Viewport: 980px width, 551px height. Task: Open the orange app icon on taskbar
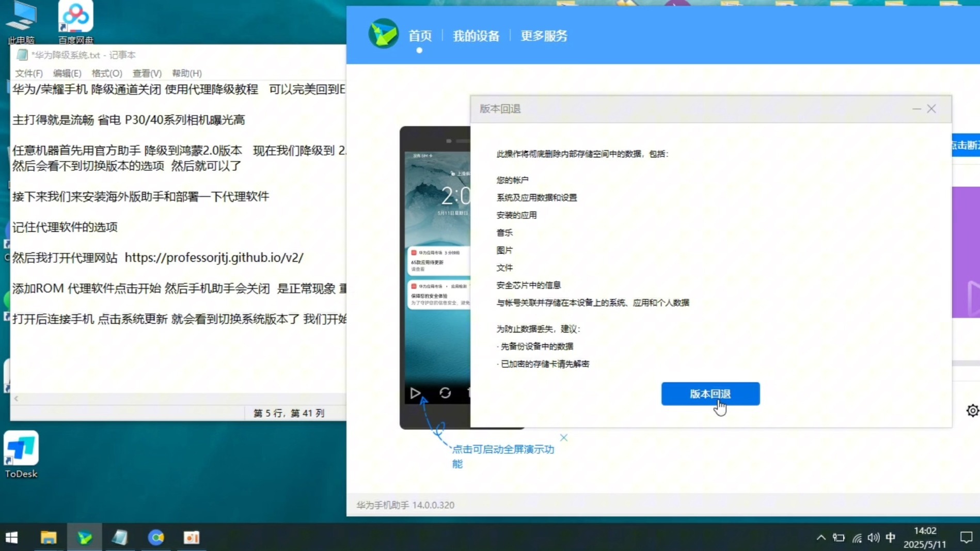coord(192,538)
